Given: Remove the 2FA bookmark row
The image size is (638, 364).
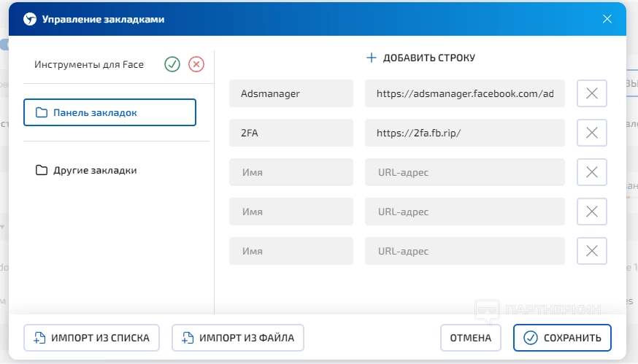Looking at the screenshot, I should click(592, 133).
